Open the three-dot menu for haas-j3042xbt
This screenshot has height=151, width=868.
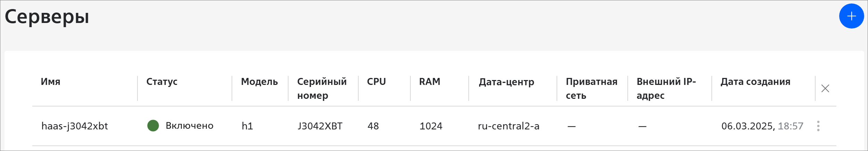pos(818,126)
